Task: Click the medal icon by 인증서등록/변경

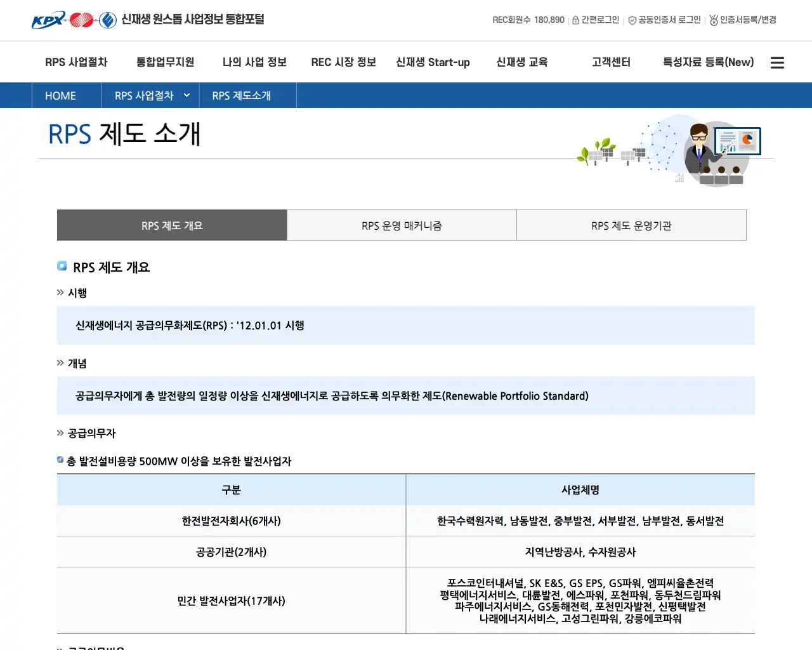Action: point(714,20)
